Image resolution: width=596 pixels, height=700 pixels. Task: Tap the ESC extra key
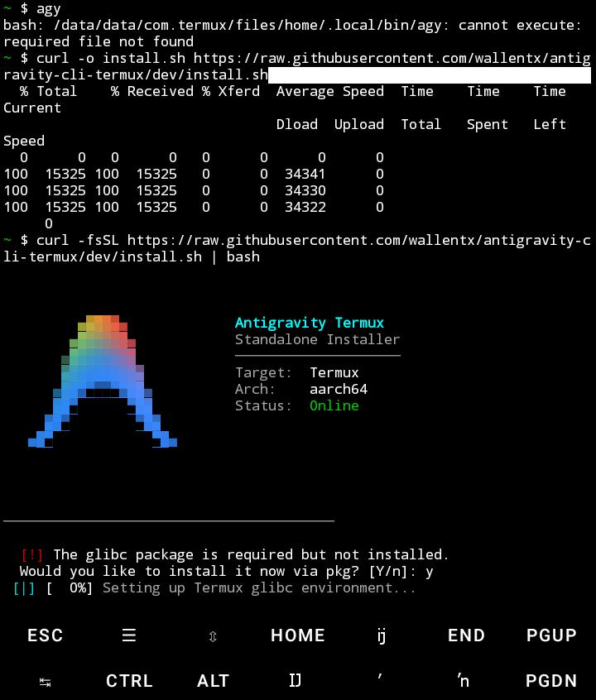46,635
